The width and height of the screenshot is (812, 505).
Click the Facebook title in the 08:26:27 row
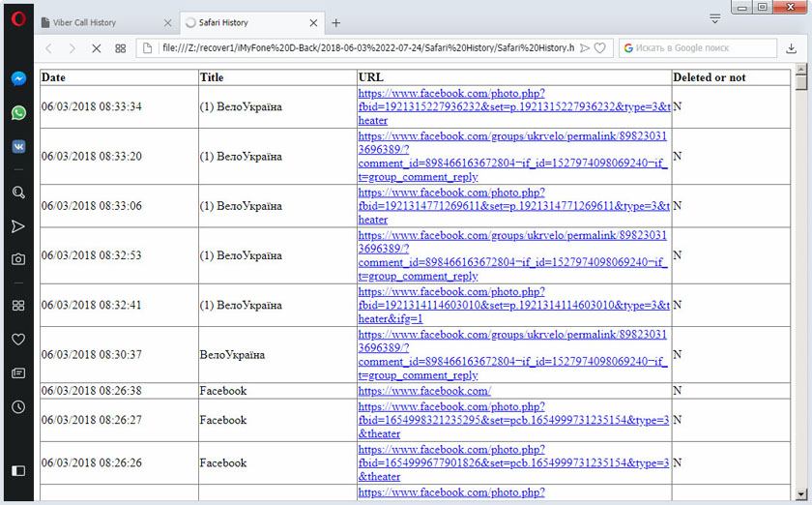[x=223, y=420]
